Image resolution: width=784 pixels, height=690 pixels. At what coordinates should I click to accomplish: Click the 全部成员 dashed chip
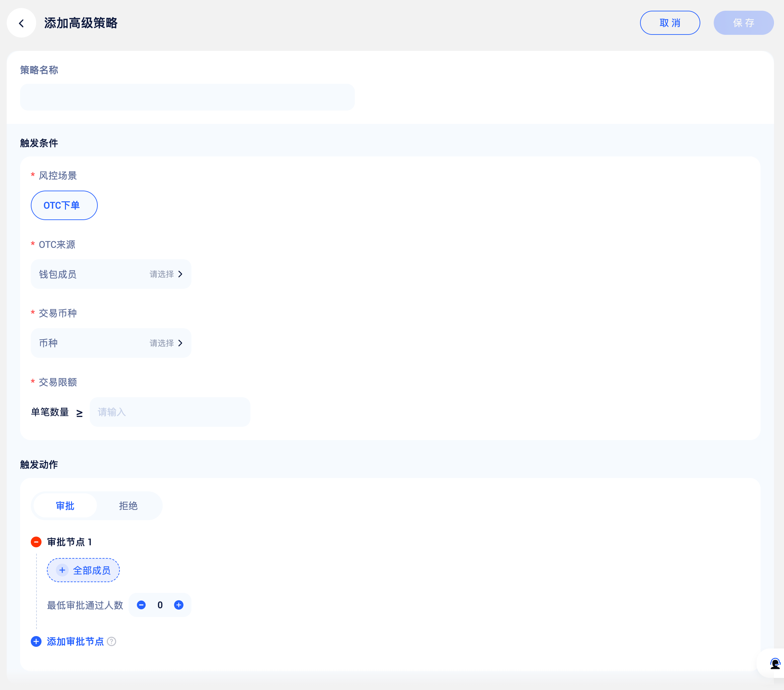92,570
